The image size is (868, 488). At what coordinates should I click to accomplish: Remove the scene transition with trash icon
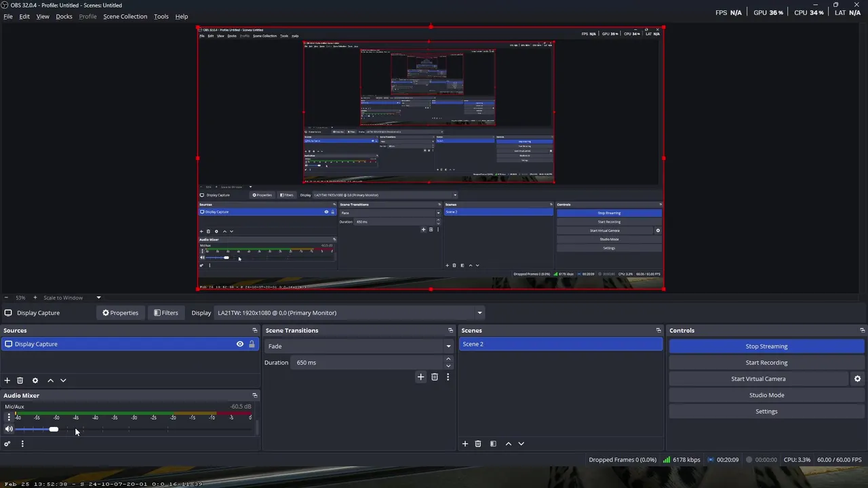tap(435, 377)
